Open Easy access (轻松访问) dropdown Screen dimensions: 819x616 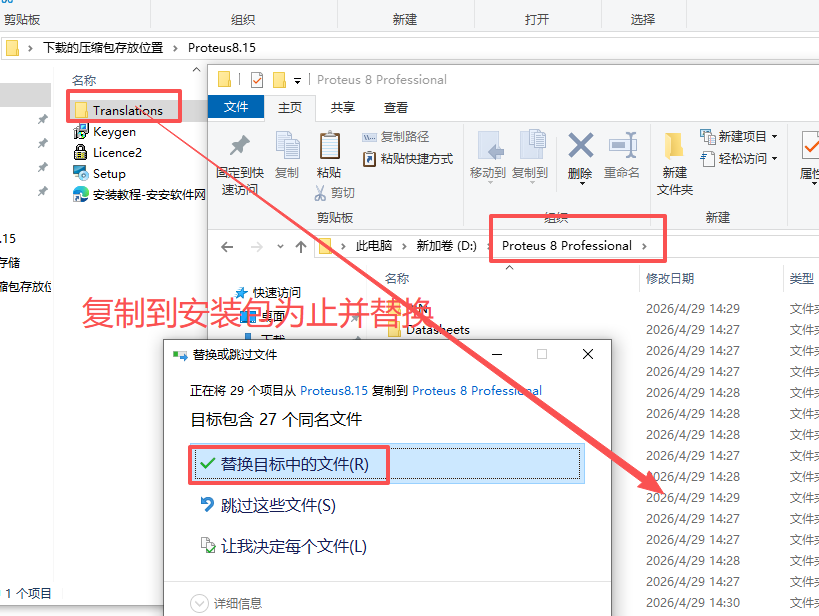pos(739,159)
